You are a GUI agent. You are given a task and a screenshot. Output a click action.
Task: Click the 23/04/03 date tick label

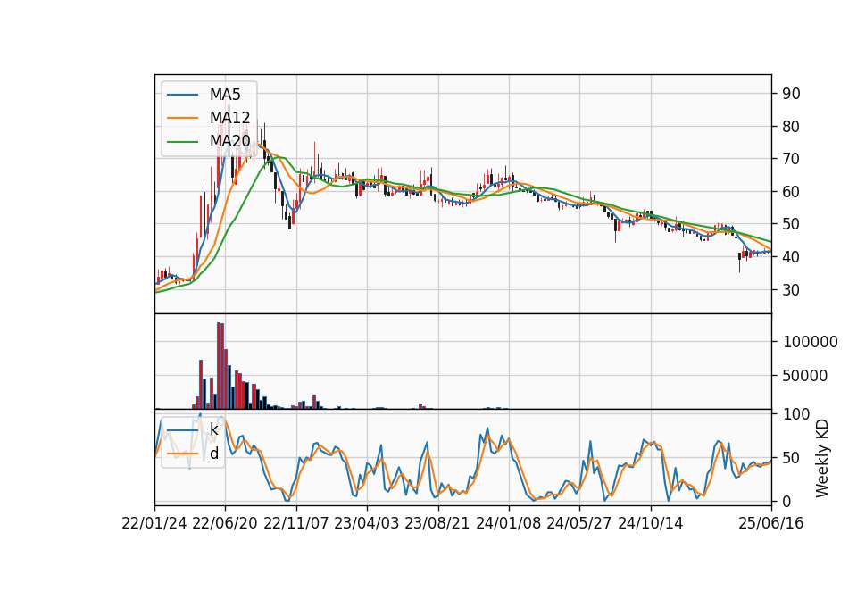[x=366, y=523]
